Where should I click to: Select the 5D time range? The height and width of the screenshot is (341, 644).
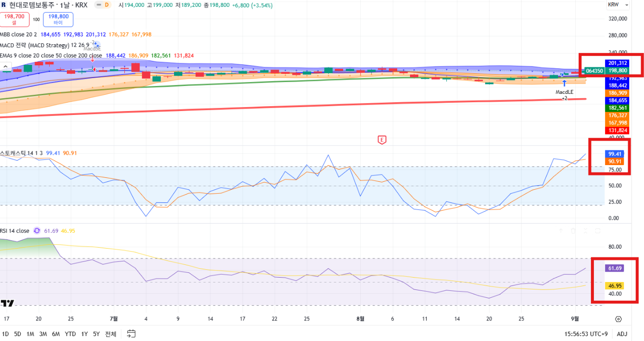coord(17,334)
